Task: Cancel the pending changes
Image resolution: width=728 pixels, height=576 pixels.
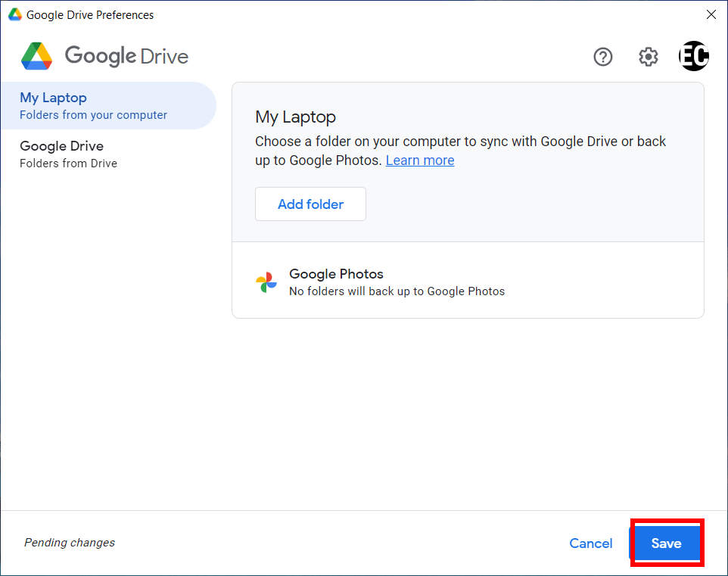Action: [590, 543]
